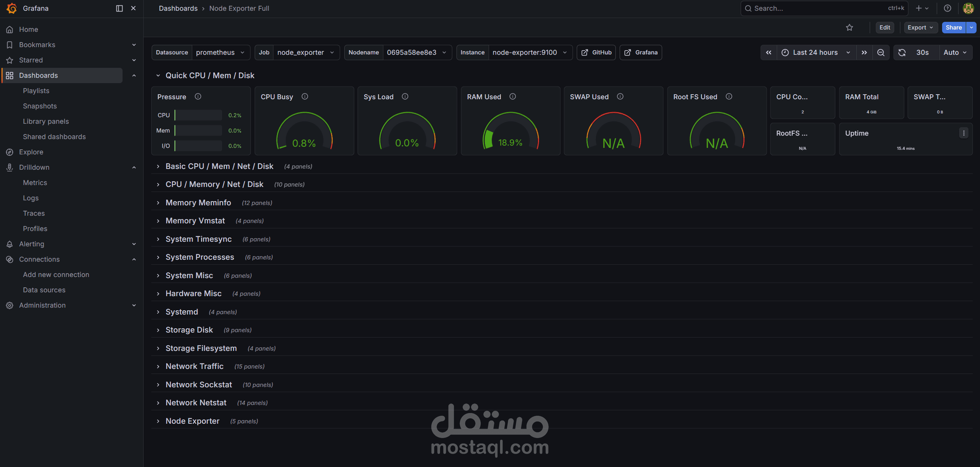
Task: Click the zoom out time range icon
Action: (x=880, y=52)
